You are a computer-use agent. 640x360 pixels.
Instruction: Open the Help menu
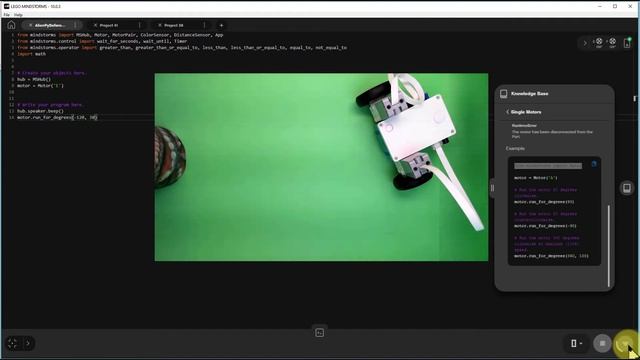(18, 15)
